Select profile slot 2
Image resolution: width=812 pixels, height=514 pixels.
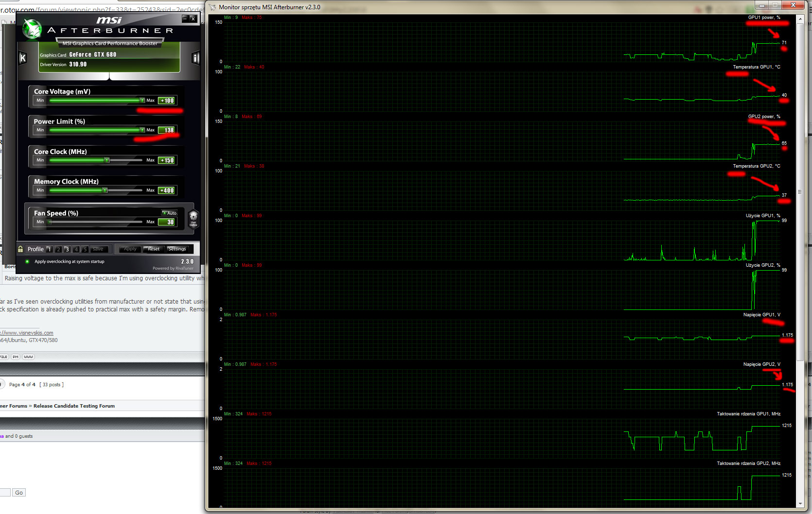[58, 249]
